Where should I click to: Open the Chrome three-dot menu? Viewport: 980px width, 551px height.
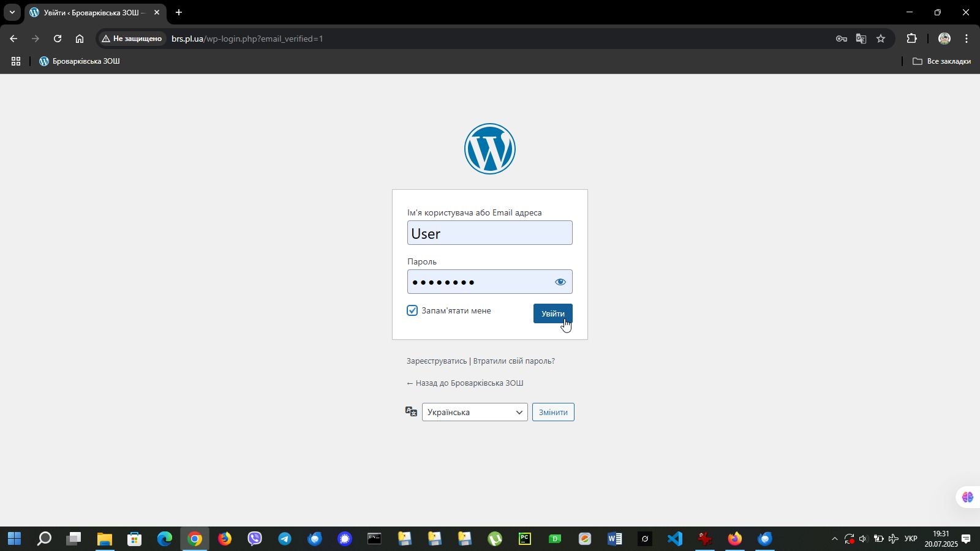(x=967, y=39)
